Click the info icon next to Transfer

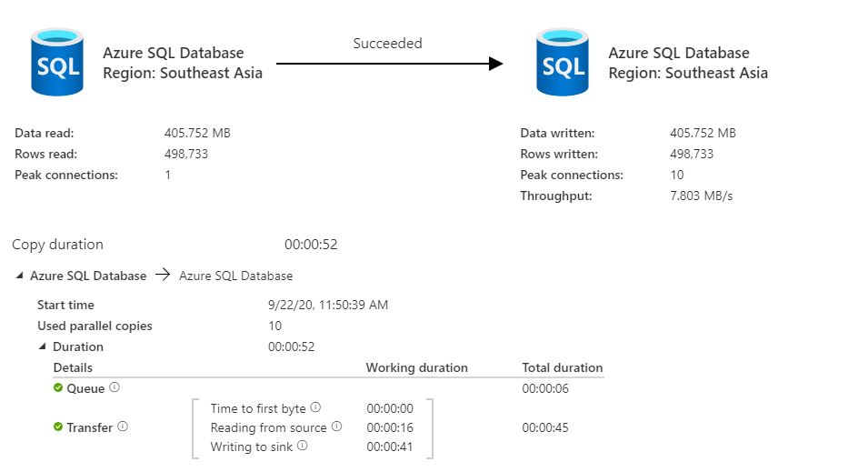(123, 426)
